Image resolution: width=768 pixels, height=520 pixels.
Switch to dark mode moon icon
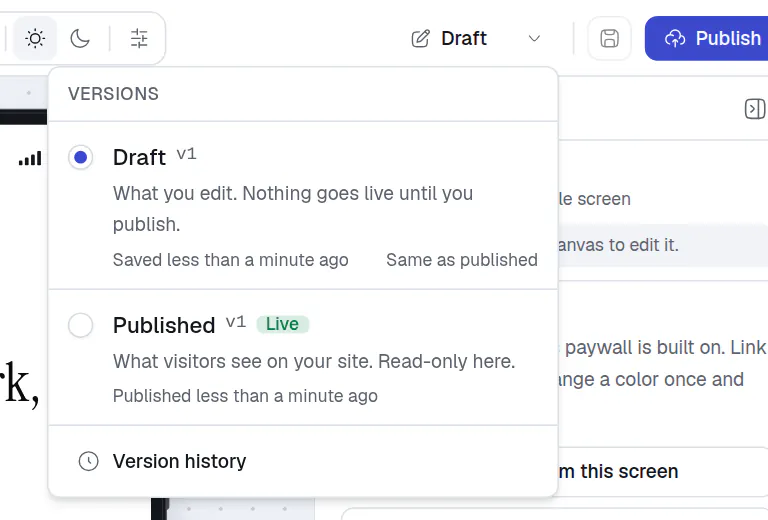click(x=80, y=38)
